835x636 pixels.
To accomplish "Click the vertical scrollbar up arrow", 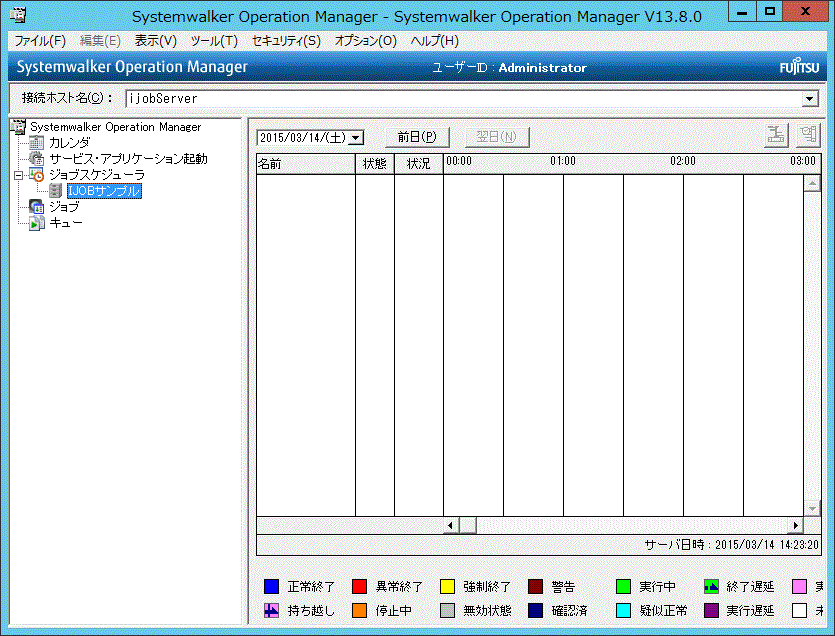I will (812, 184).
